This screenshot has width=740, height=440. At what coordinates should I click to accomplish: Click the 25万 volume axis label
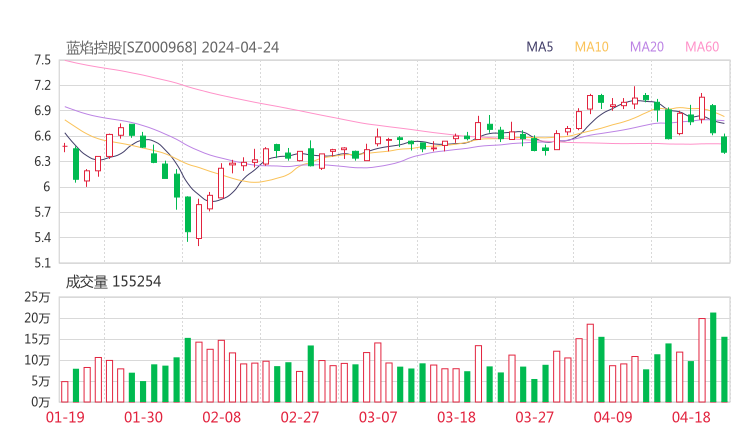pos(37,297)
